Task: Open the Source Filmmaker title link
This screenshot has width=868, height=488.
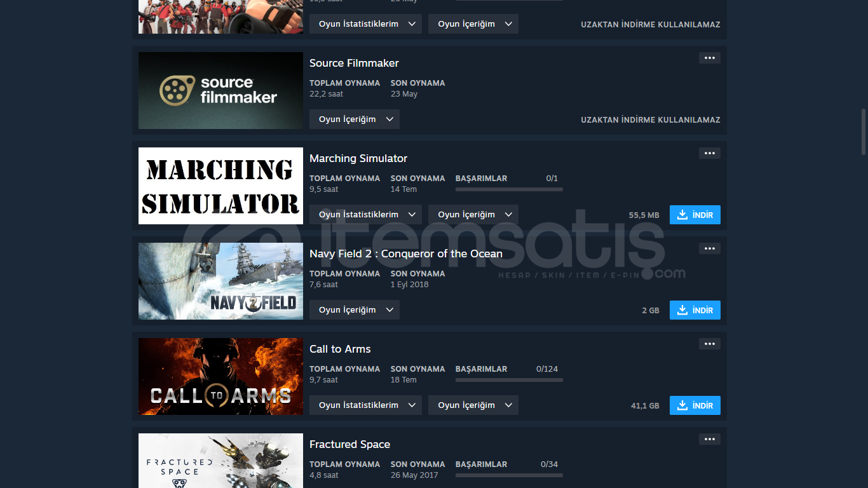Action: click(x=354, y=63)
